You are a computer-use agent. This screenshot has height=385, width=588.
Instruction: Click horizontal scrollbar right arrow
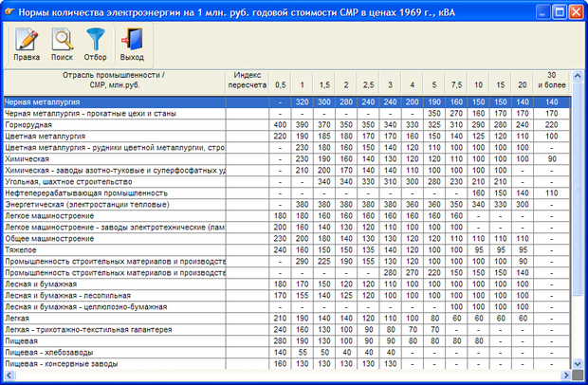565,375
